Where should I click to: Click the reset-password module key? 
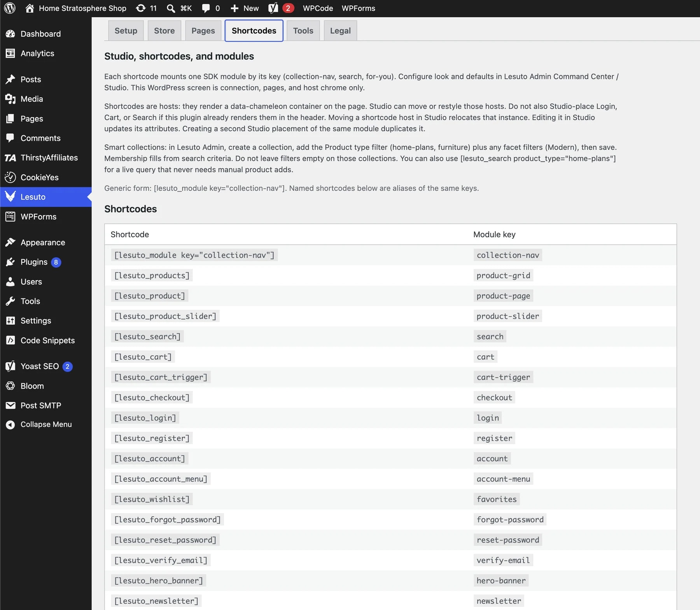(508, 540)
